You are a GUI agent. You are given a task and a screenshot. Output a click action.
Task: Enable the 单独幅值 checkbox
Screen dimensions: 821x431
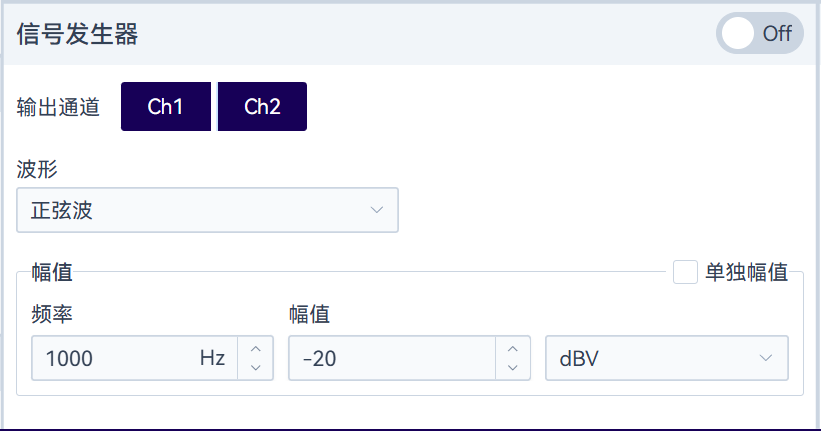tap(685, 272)
